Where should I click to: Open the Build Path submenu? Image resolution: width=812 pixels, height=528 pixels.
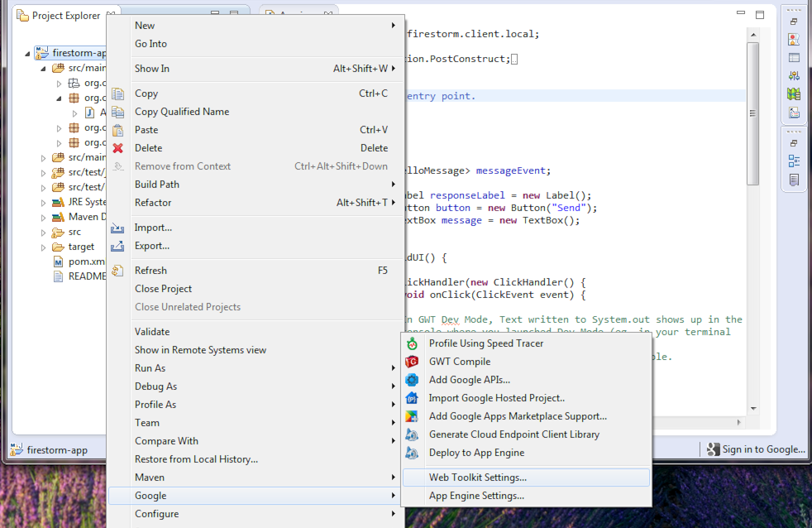pyautogui.click(x=256, y=185)
